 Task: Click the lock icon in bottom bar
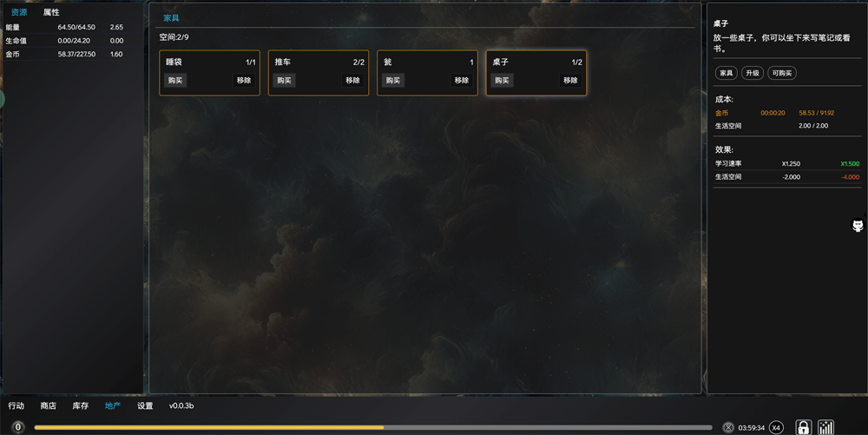pyautogui.click(x=803, y=427)
